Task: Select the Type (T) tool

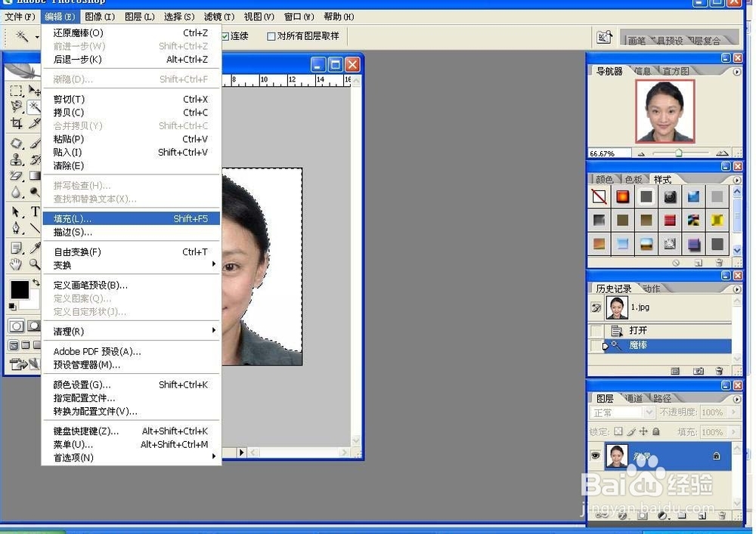Action: point(35,212)
